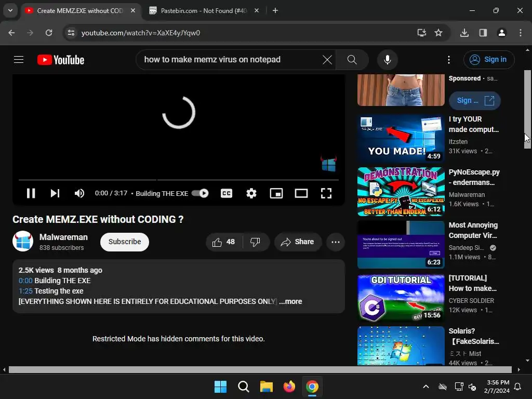Open the Windows Start menu
Viewport: 532px width, 399px height.
coord(220,387)
